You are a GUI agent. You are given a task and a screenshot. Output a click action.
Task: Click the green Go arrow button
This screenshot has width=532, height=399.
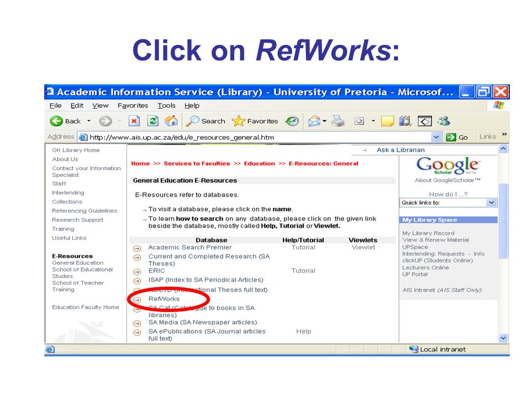click(451, 137)
